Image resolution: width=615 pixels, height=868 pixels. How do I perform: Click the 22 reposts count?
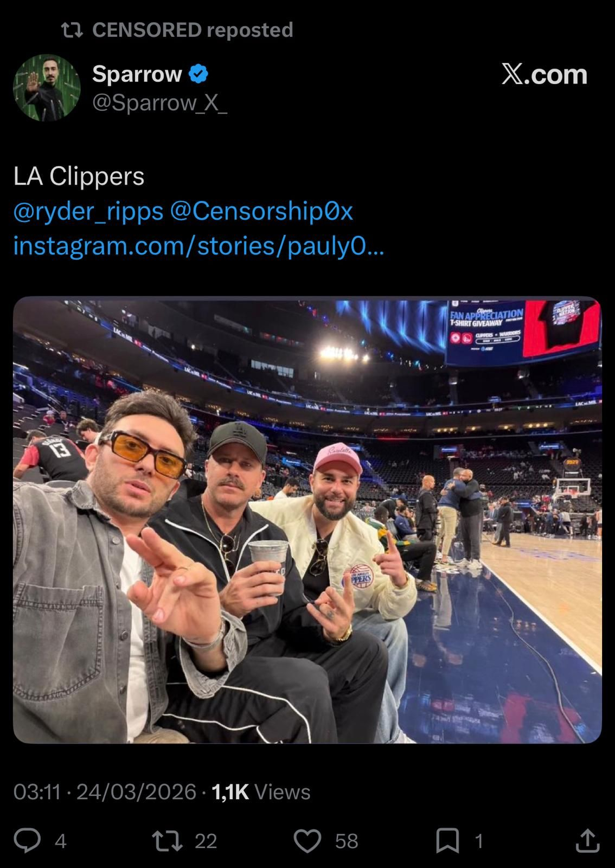206,841
